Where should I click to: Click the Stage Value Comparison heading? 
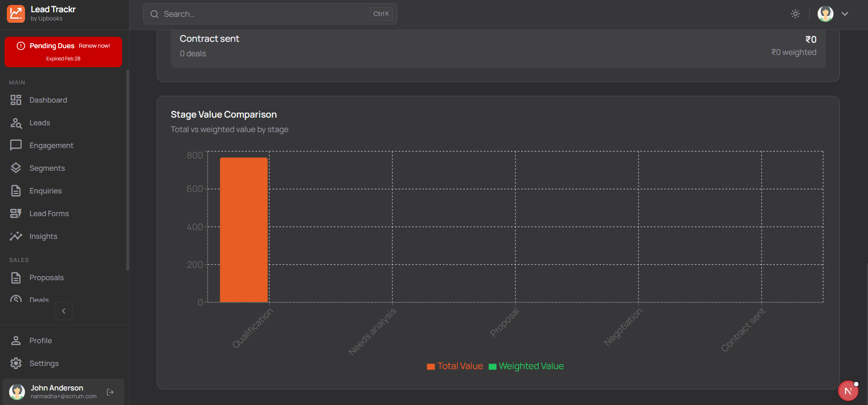click(x=224, y=114)
